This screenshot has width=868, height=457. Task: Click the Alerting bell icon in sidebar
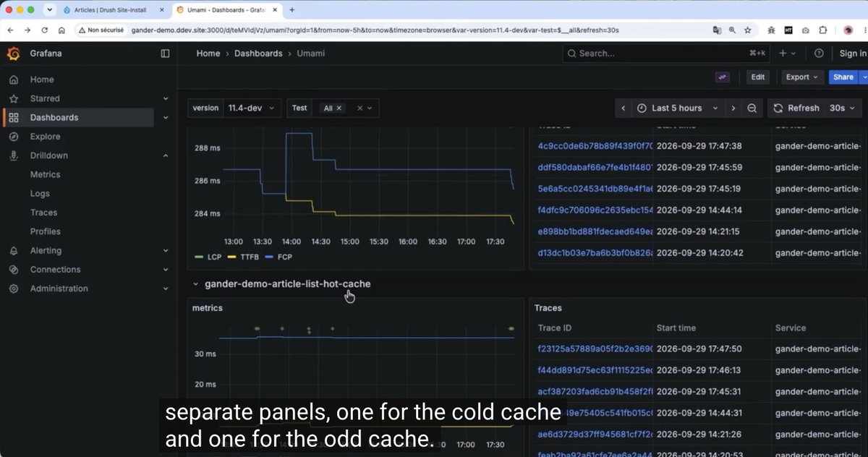14,250
